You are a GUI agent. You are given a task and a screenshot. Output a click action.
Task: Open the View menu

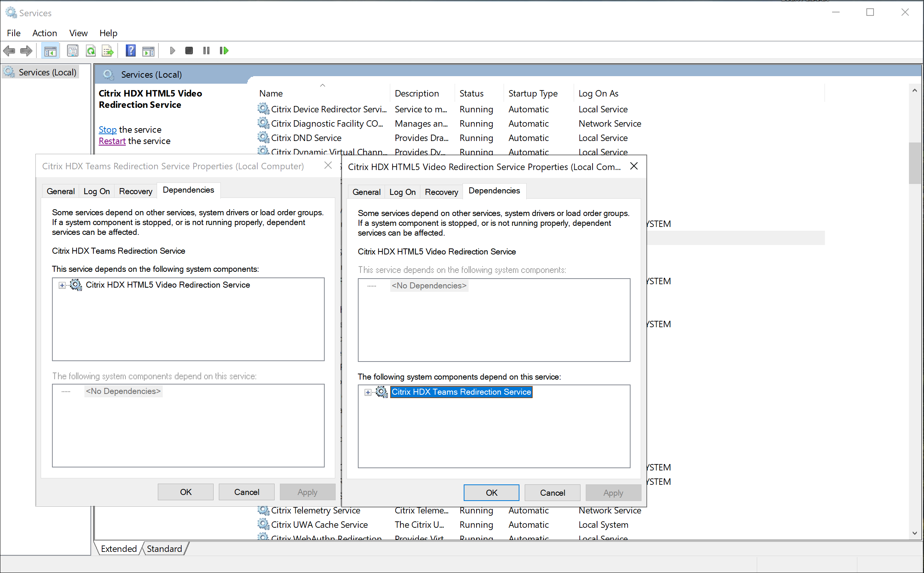coord(78,33)
